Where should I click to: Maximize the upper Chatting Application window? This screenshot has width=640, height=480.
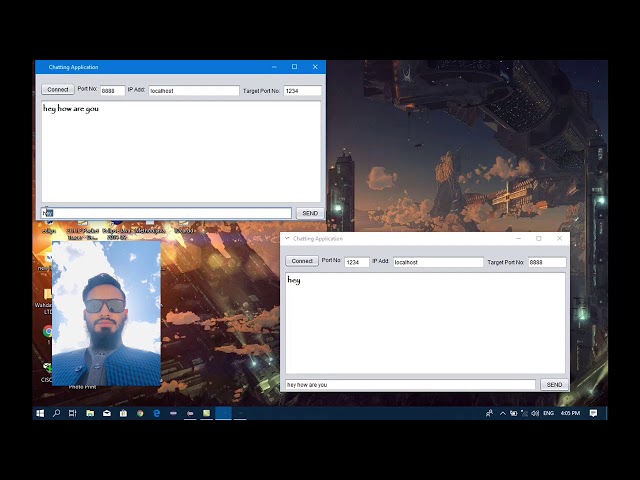(x=294, y=67)
